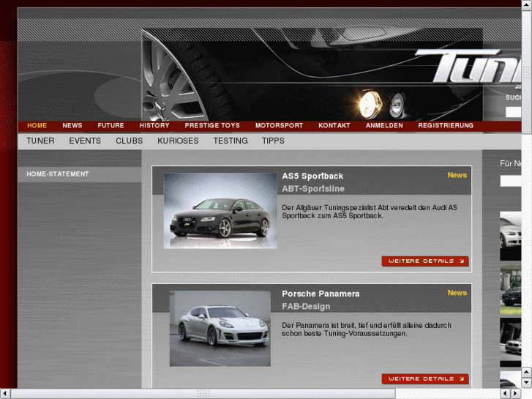Open the REGISTRIERUNG page
Screen dimensions: 532x399
click(446, 126)
